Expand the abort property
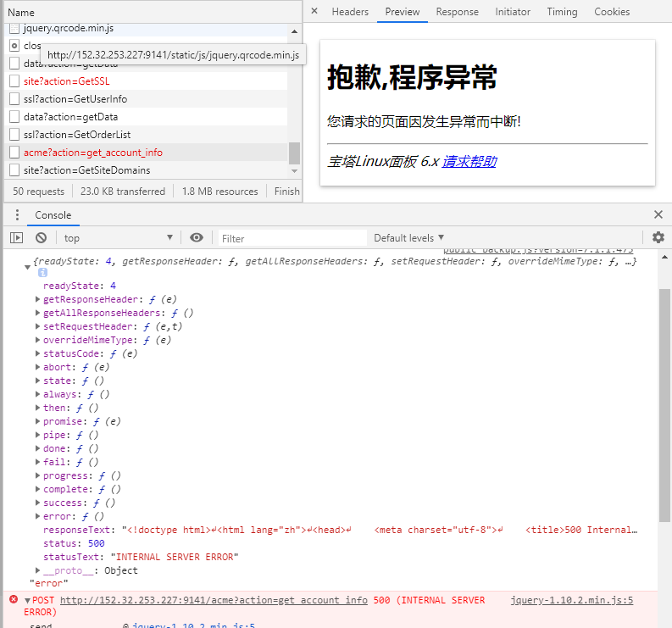This screenshot has width=672, height=628. [38, 367]
